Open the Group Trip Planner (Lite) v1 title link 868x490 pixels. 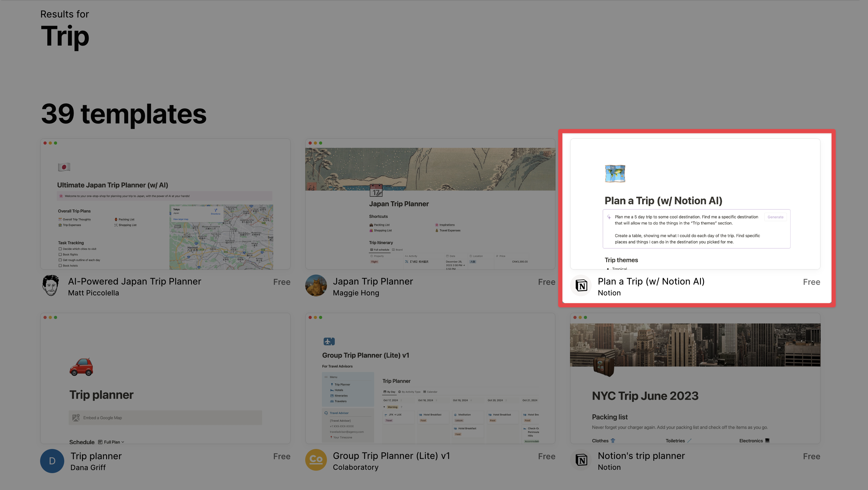click(x=391, y=456)
